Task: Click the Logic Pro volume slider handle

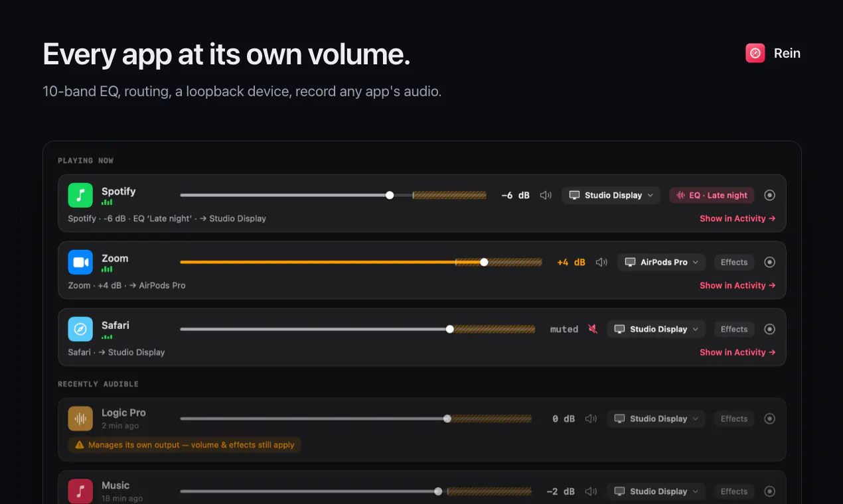Action: coord(447,418)
